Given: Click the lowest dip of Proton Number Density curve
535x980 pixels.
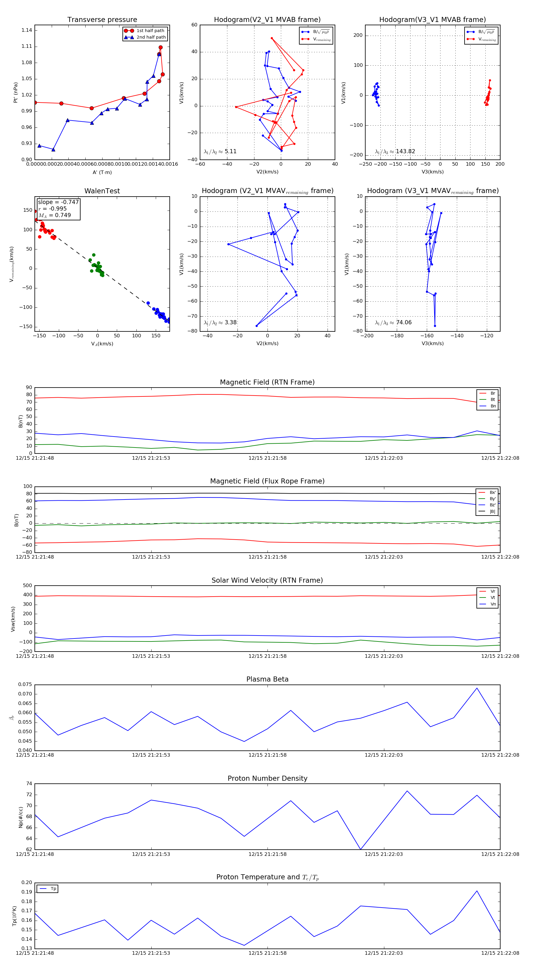Looking at the screenshot, I should (361, 849).
